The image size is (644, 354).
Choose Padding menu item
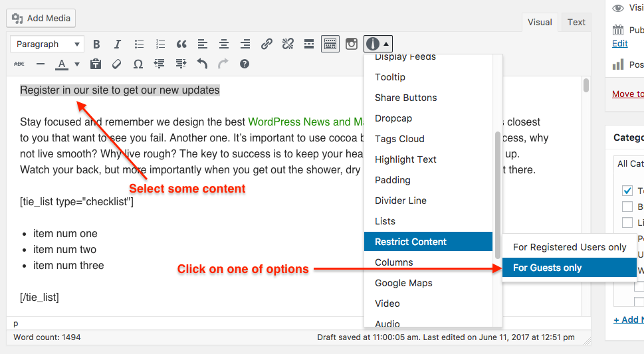click(x=429, y=180)
